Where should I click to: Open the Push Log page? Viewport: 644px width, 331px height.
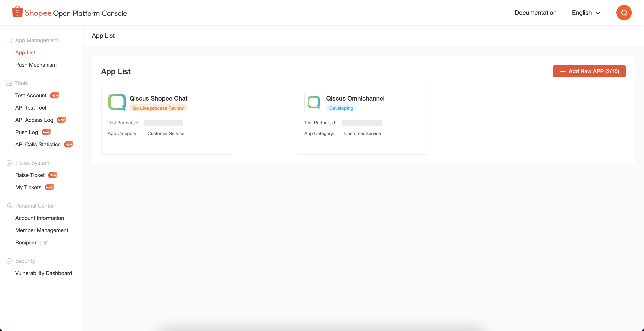tap(26, 132)
